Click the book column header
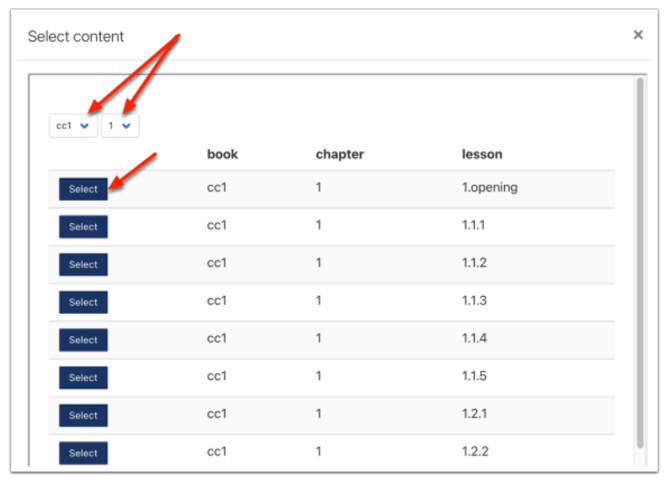The height and width of the screenshot is (483, 670). point(222,154)
